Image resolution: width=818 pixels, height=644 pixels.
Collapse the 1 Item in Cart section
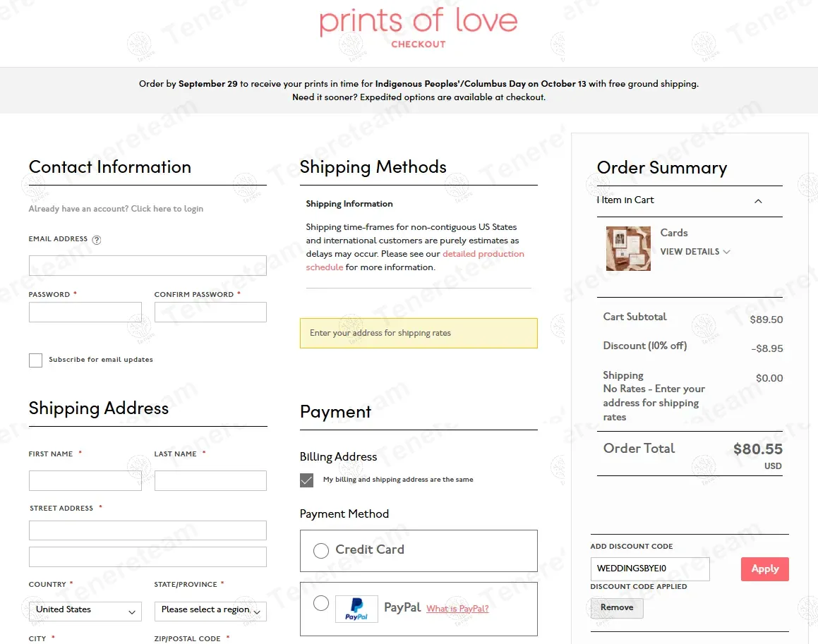coord(758,201)
